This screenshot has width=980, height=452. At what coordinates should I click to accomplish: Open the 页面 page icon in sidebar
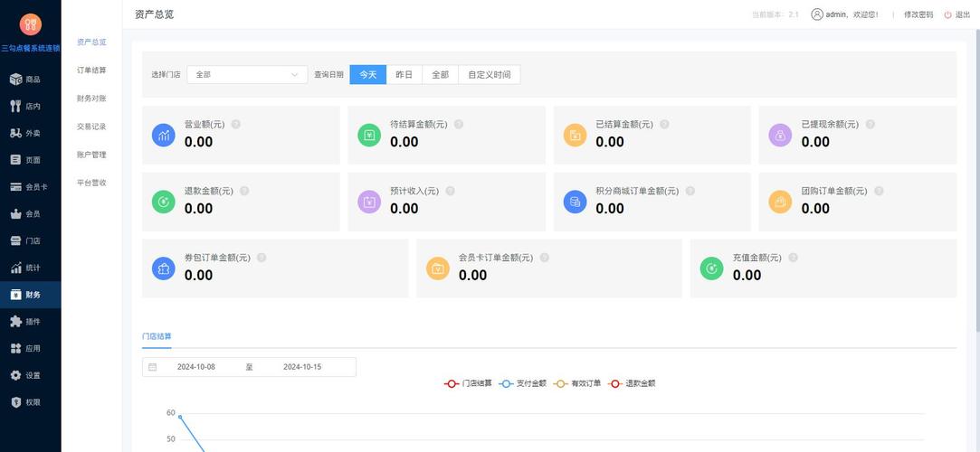point(15,160)
